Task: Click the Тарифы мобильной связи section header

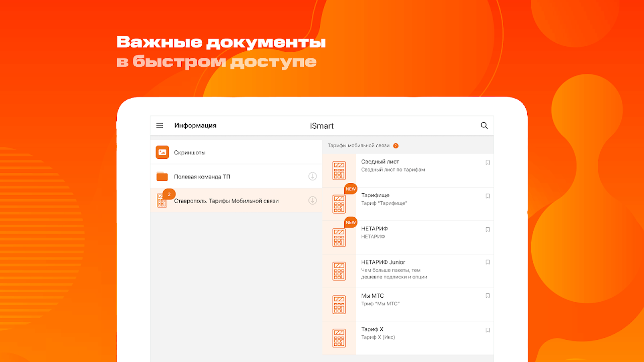Action: [x=359, y=145]
